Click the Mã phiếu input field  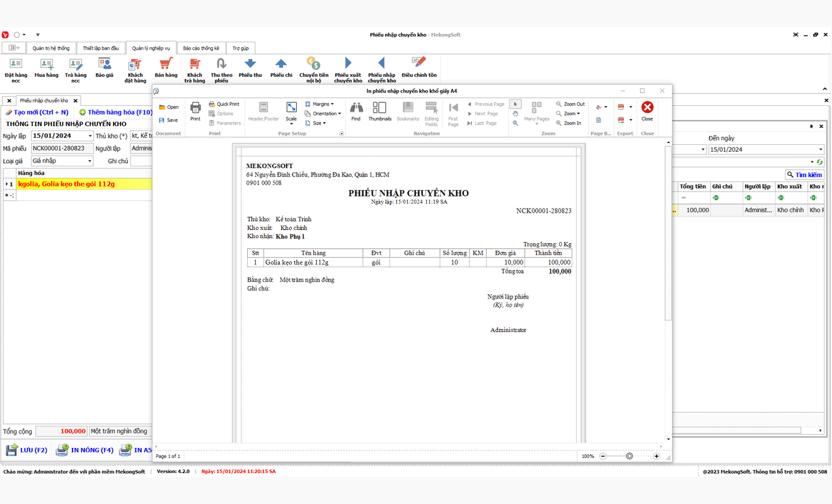point(62,149)
